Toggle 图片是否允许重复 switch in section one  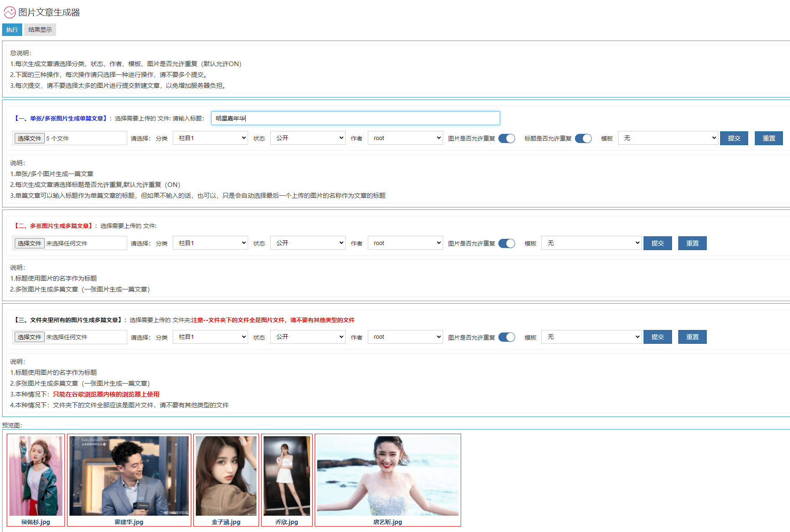tap(506, 138)
